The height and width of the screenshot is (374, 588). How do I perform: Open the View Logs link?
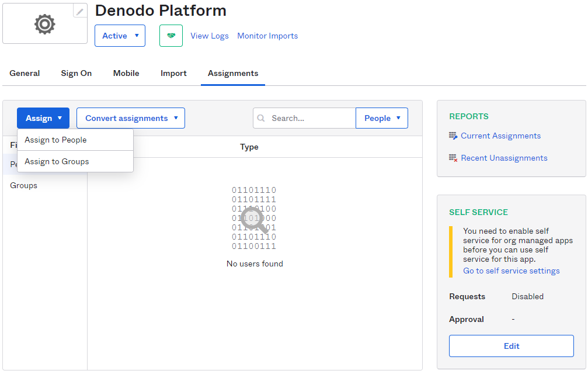(210, 36)
